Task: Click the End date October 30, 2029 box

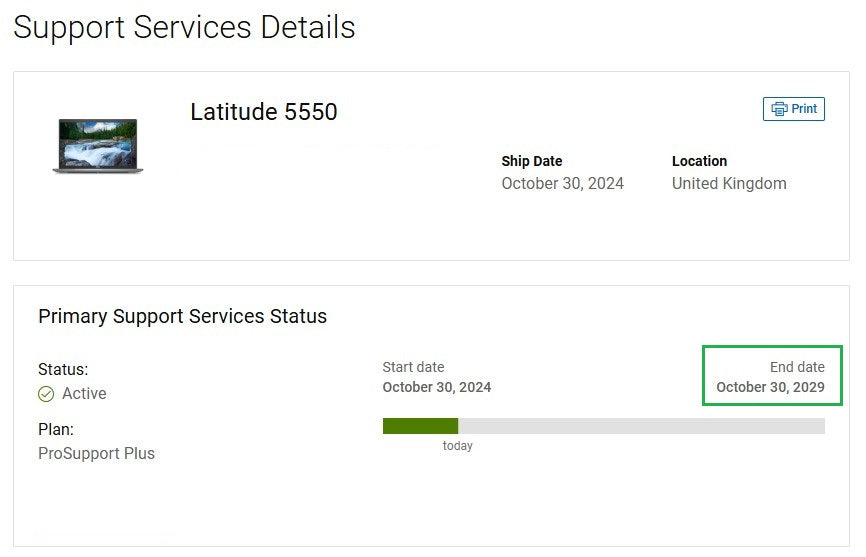Action: click(x=772, y=375)
